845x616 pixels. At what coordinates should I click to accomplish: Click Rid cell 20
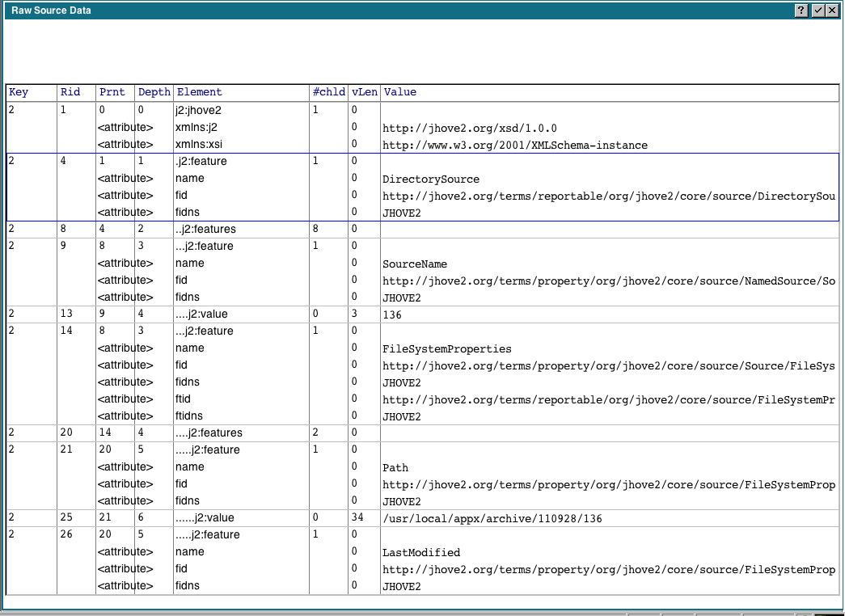[x=66, y=432]
